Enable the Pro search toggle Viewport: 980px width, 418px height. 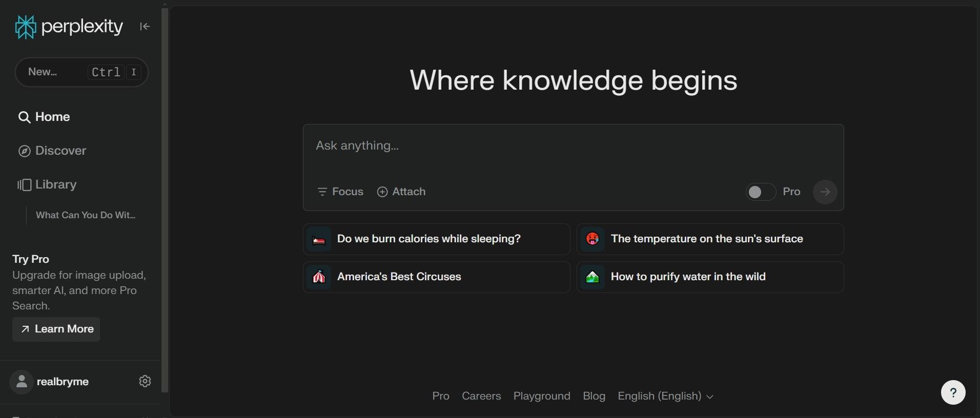coord(761,192)
